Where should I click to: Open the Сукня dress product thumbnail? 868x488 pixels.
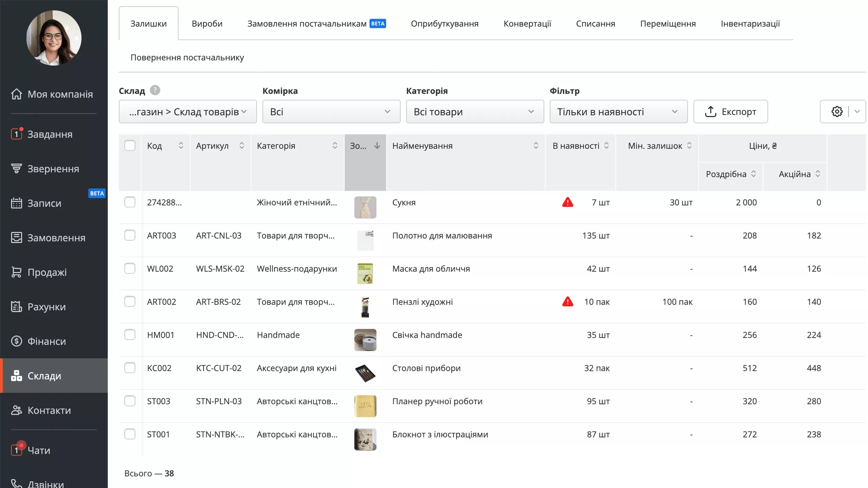(x=365, y=207)
